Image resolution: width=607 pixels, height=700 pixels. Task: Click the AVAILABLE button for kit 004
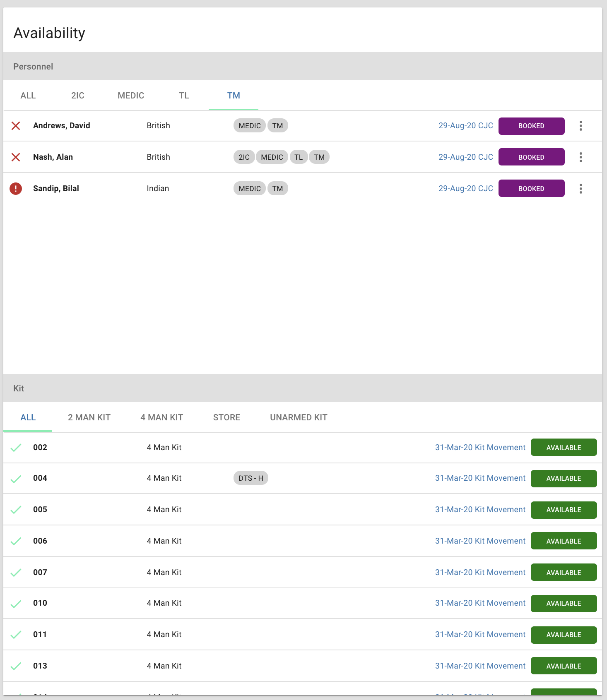tap(564, 479)
